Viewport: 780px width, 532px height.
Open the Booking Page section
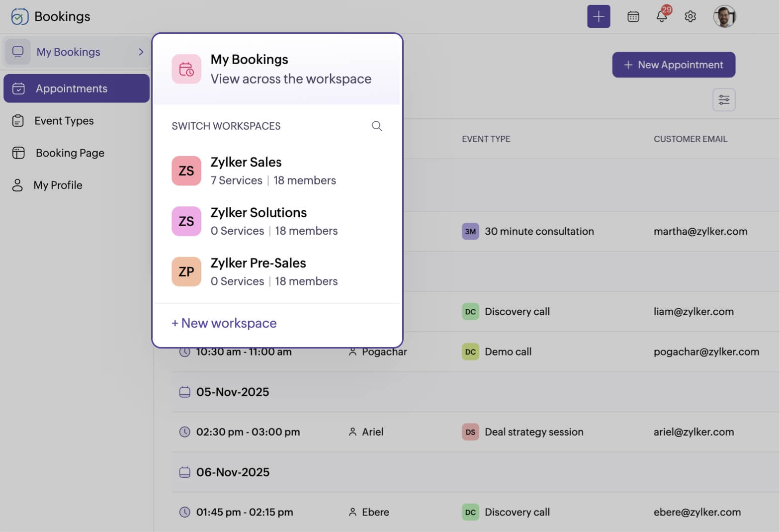[70, 153]
